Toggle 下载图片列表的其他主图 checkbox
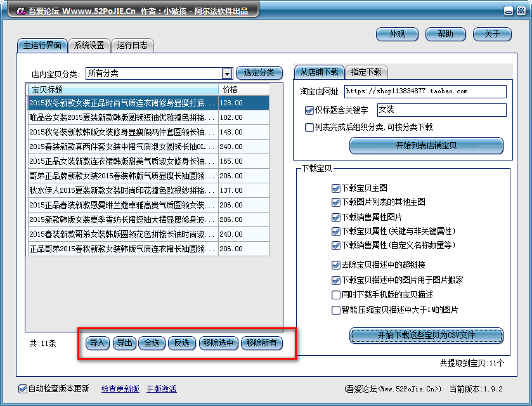Screen dimensions: 532x406 pyautogui.click(x=335, y=202)
